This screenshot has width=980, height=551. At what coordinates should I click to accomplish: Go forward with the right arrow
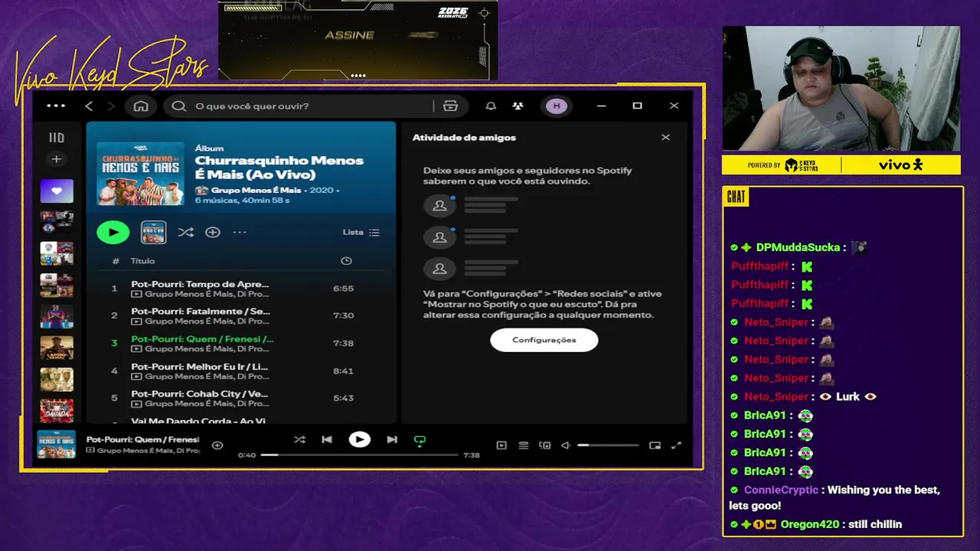(x=111, y=106)
